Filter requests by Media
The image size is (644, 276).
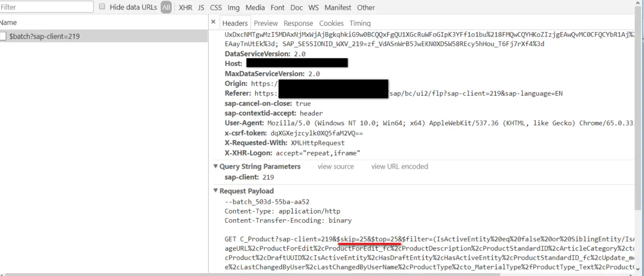pos(255,7)
